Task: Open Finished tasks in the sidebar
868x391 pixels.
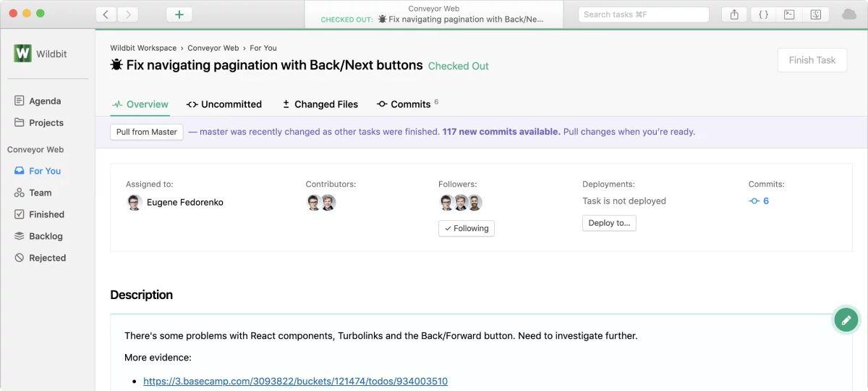Action: click(40, 214)
